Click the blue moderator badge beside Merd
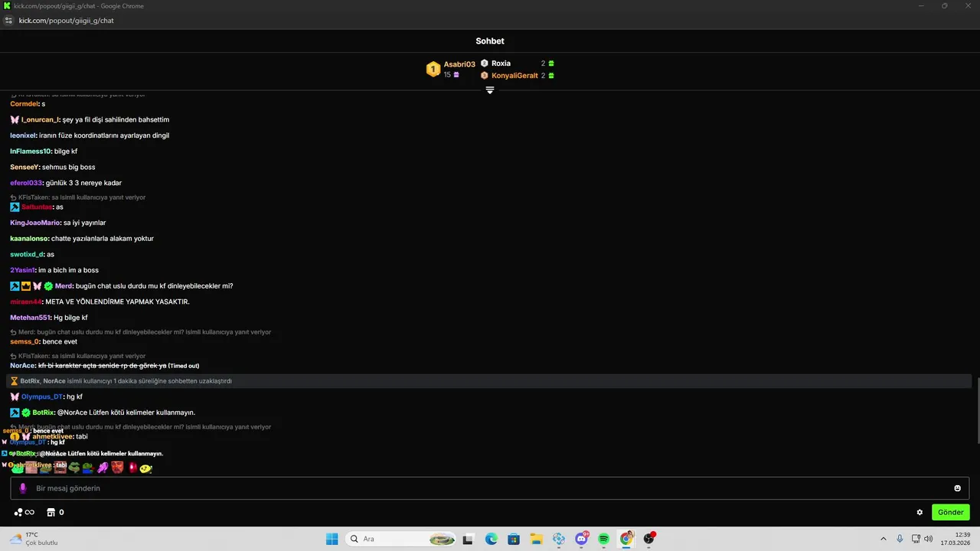The image size is (980, 551). click(x=15, y=286)
